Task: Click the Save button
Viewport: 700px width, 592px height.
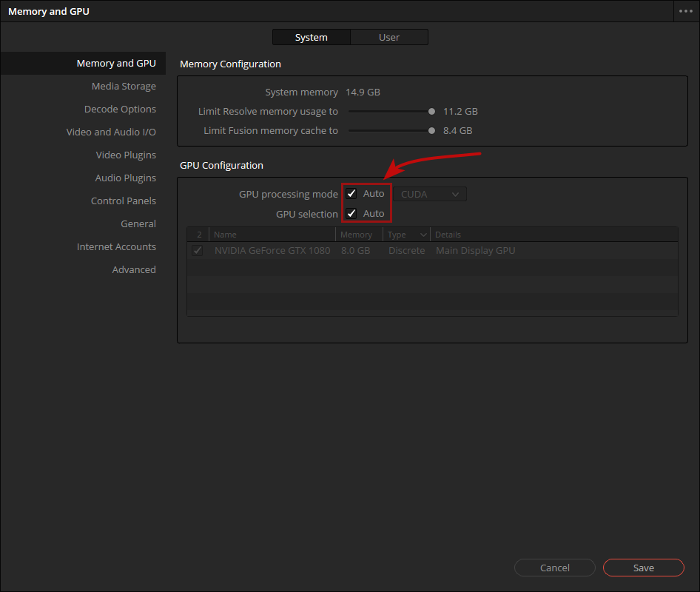Action: [x=643, y=568]
